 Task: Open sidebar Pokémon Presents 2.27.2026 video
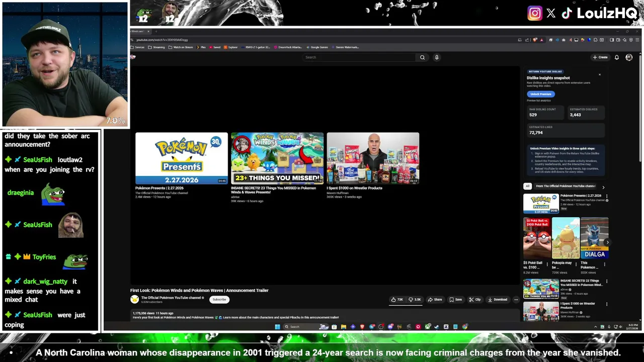[x=541, y=204]
